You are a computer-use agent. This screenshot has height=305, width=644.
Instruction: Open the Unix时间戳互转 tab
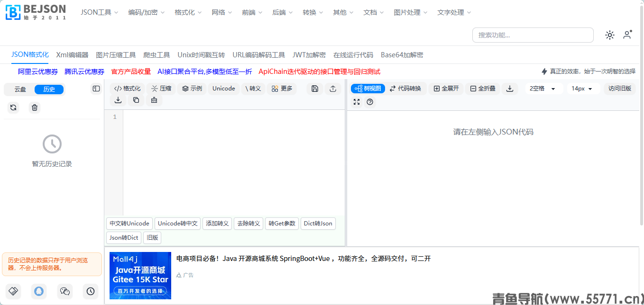point(201,55)
